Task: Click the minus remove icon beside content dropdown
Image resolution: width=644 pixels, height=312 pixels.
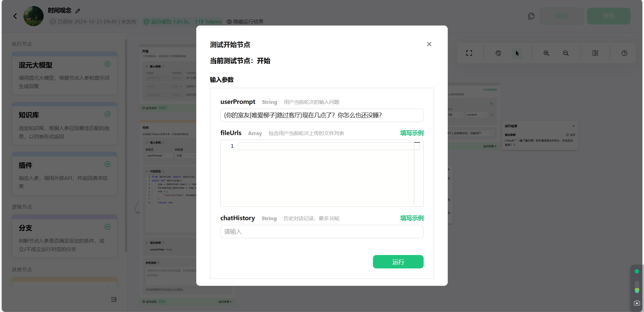Action: point(492,115)
